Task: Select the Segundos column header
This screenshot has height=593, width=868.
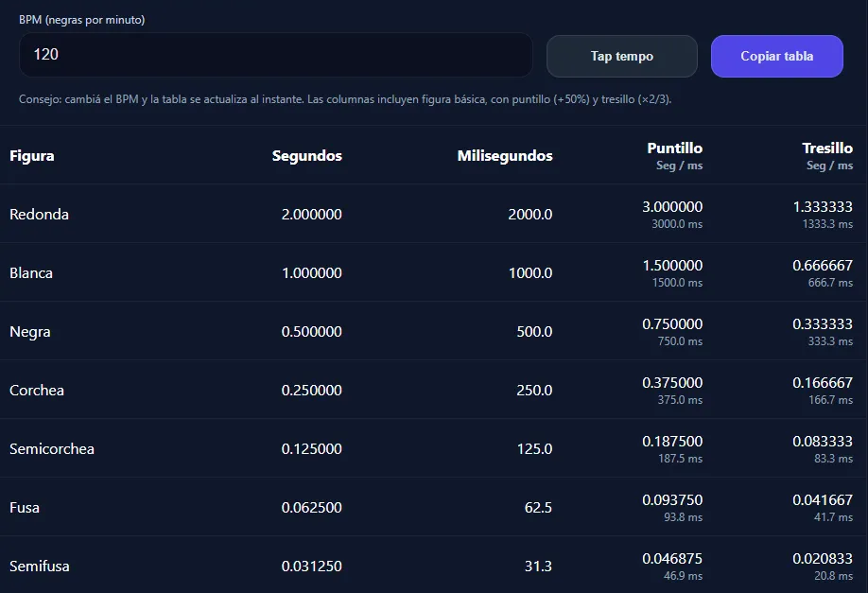Action: (306, 156)
